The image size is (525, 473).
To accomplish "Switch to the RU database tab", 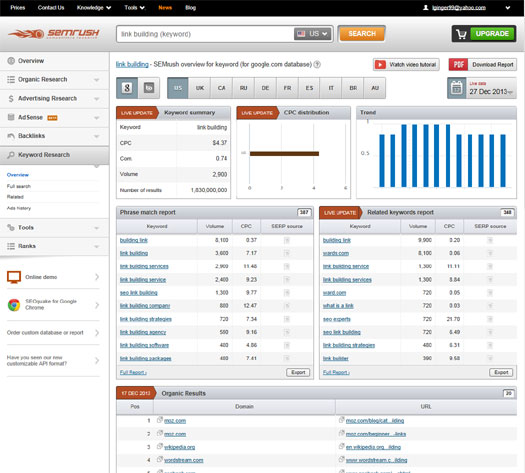I will coord(243,88).
